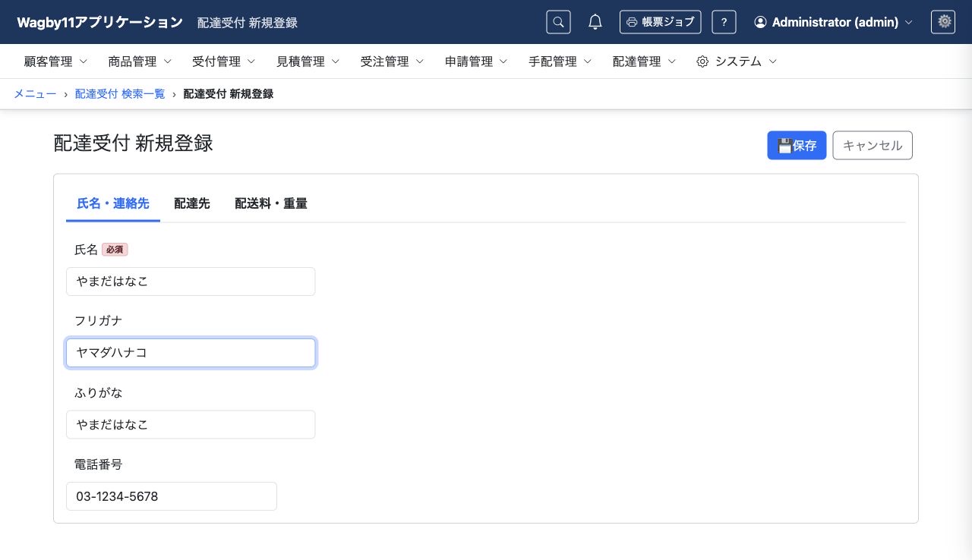Expand the 顧客管理 menu
Image resolution: width=972 pixels, height=560 pixels.
pyautogui.click(x=56, y=61)
